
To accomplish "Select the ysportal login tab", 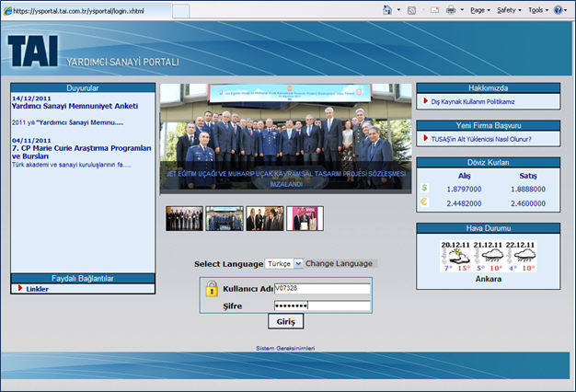I will coord(86,11).
